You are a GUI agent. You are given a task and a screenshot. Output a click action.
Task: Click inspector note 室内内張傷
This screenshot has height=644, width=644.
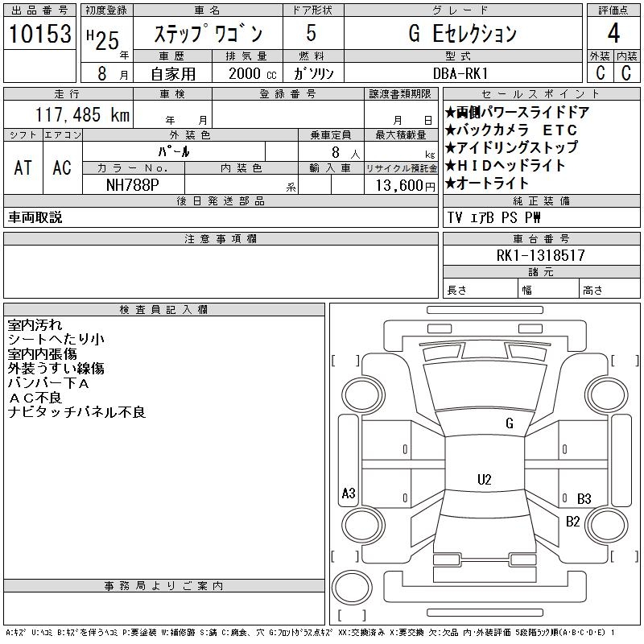[43, 353]
